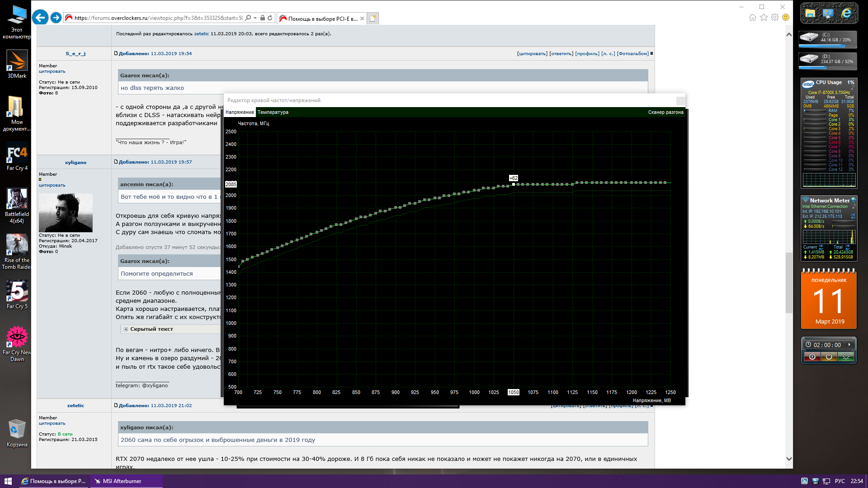Click the yellow smiley feedback icon

[x=786, y=18]
